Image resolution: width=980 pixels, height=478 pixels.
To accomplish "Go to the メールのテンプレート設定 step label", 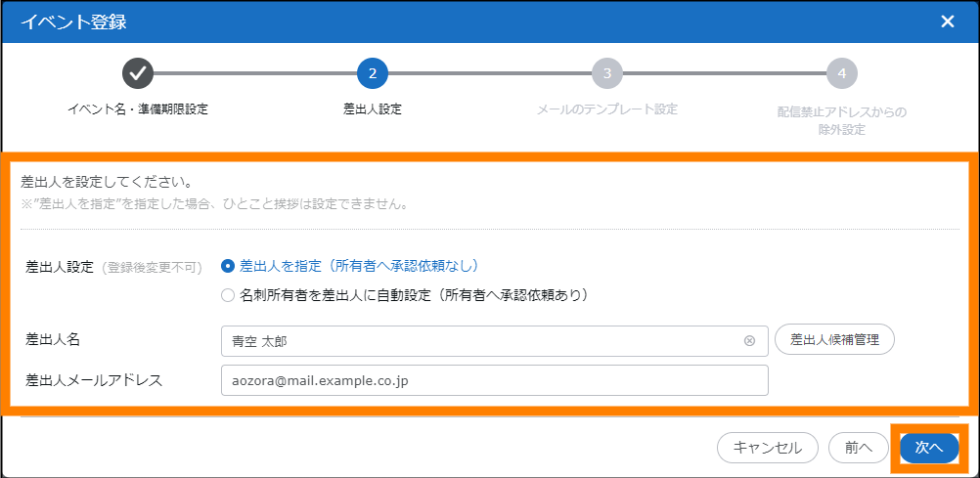I will pos(606,109).
